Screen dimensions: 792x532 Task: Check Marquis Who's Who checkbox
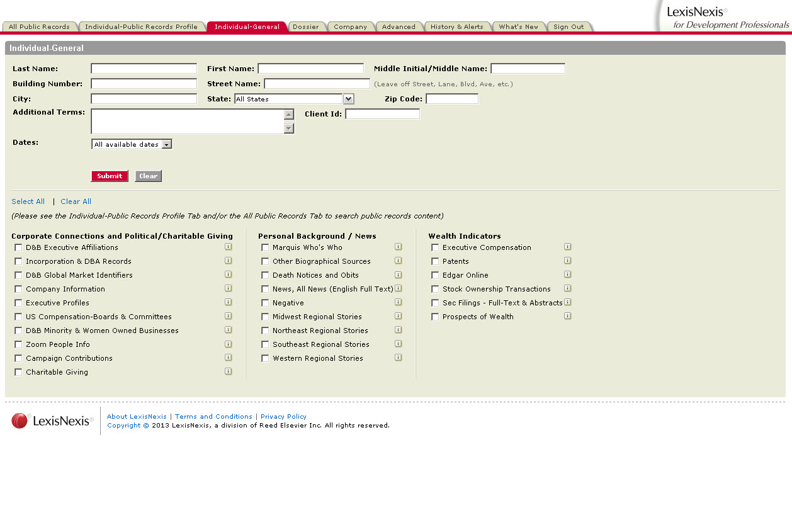265,247
